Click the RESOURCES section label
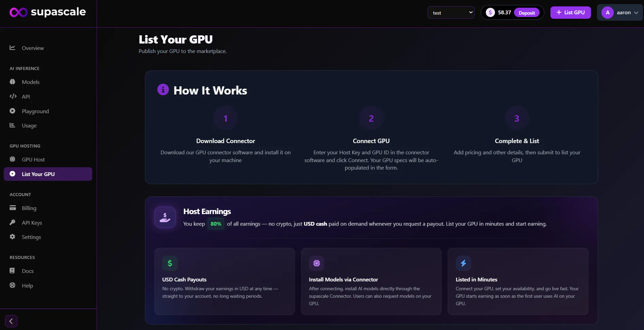The height and width of the screenshot is (330, 644). point(22,257)
